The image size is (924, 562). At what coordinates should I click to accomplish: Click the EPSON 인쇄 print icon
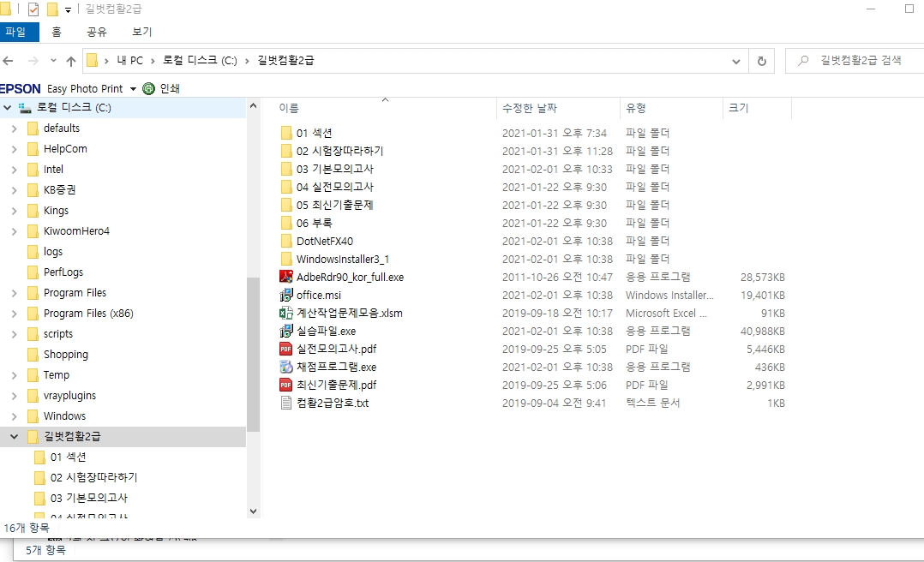click(149, 88)
